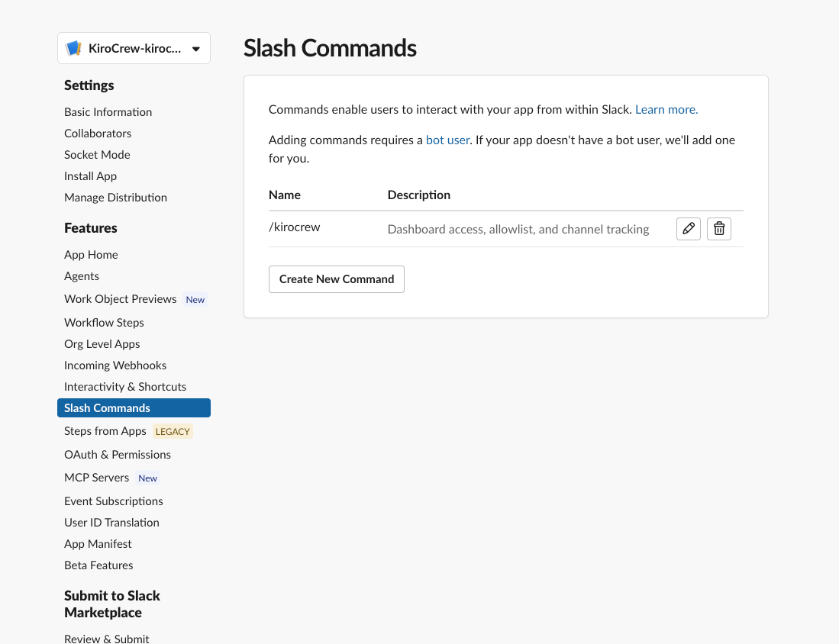Select the active Slash Commands item
The image size is (839, 644).
[x=134, y=408]
